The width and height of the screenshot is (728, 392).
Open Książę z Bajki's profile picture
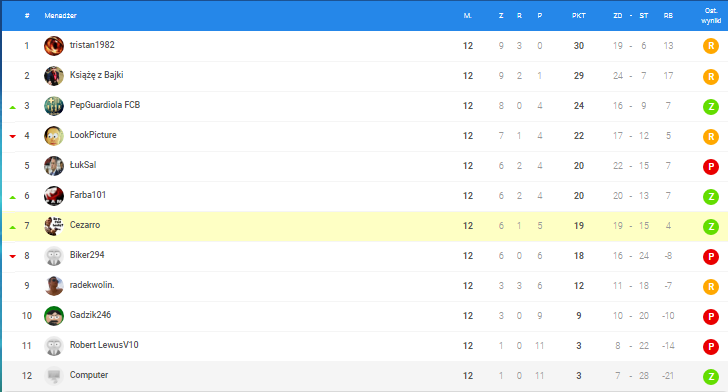point(54,76)
